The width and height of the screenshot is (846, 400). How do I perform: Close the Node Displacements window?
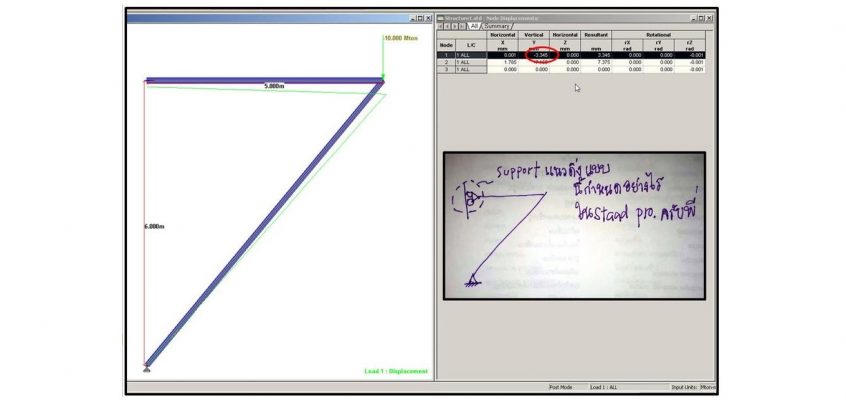tap(709, 18)
